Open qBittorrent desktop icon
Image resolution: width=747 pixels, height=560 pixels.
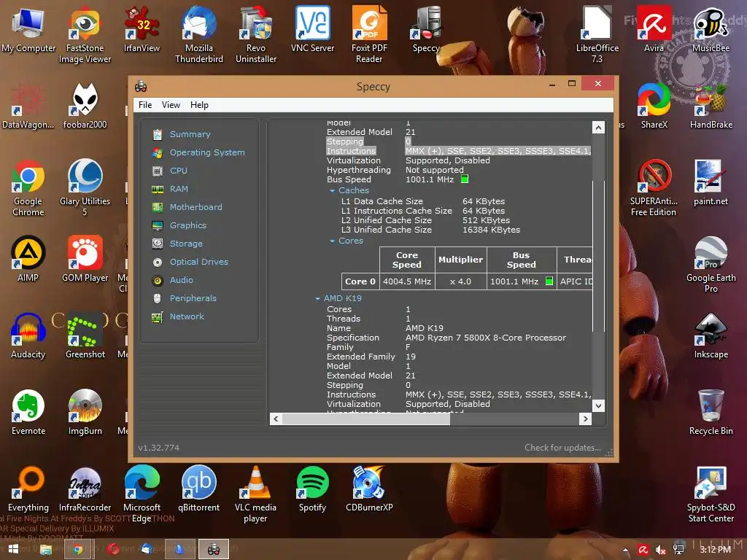coord(198,489)
